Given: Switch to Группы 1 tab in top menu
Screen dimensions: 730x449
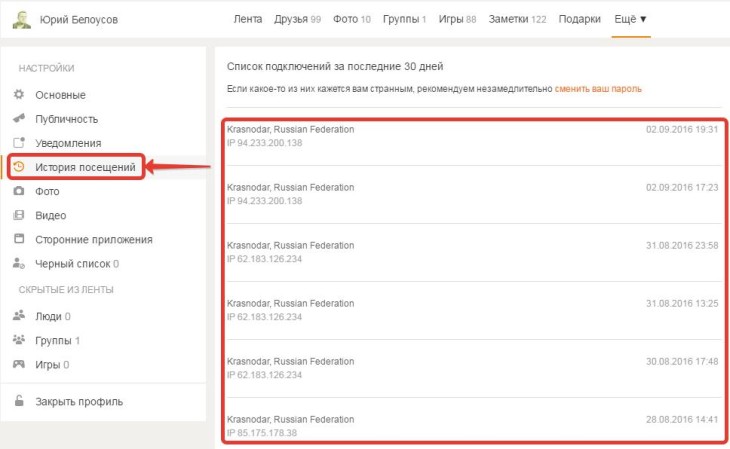Looking at the screenshot, I should pyautogui.click(x=404, y=19).
